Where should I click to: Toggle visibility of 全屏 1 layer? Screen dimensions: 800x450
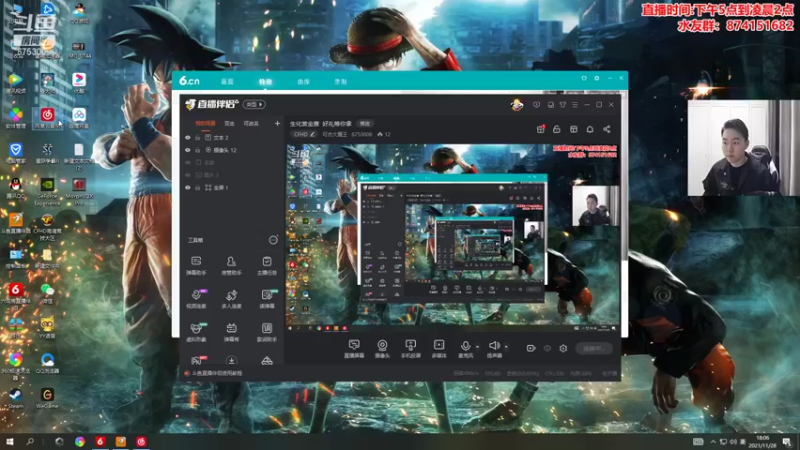188,188
